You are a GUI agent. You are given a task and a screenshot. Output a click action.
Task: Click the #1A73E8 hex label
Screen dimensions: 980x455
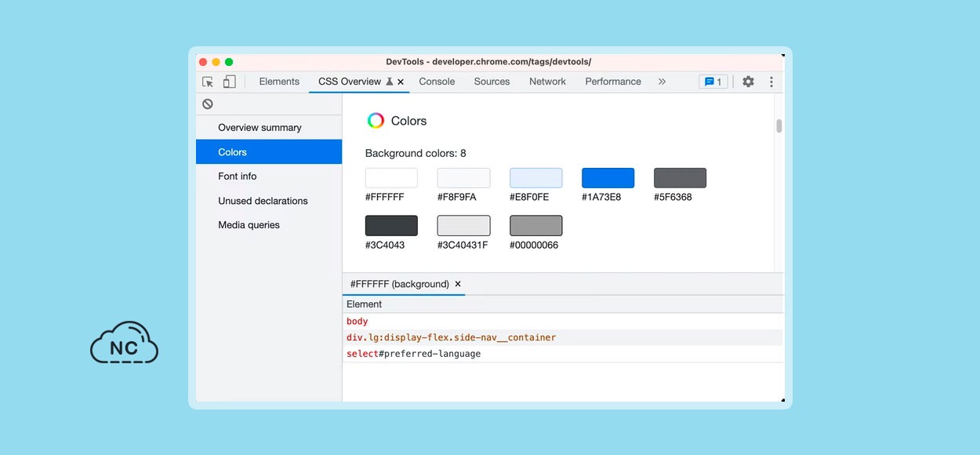[601, 197]
